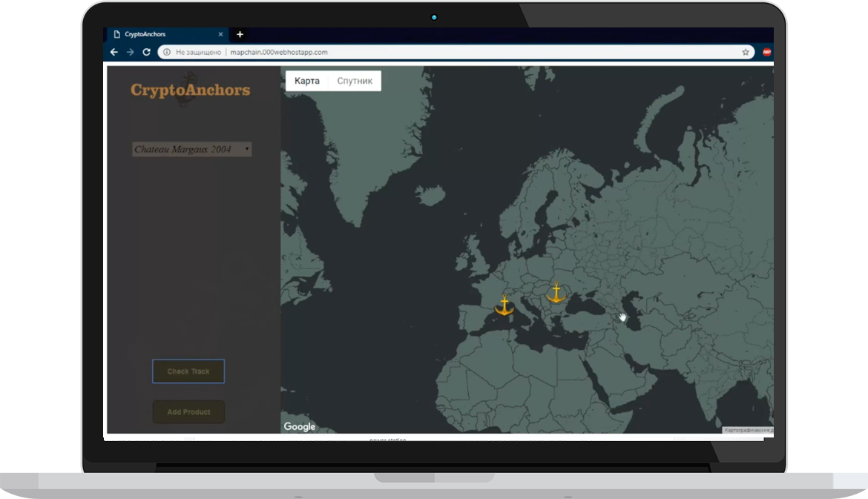Image resolution: width=868 pixels, height=499 pixels.
Task: Click the CryptoAnchors logo title
Action: 191,90
